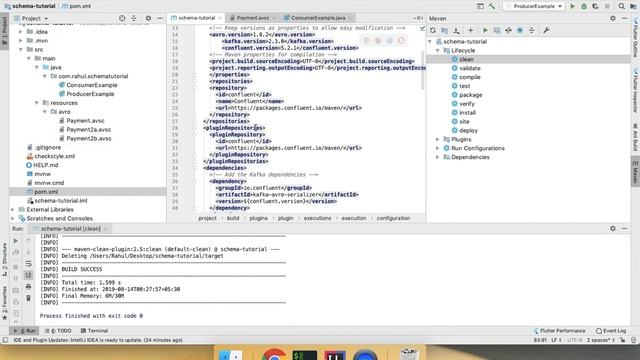This screenshot has width=640, height=360.
Task: Open Project view selector dropdown
Action: coord(31,18)
